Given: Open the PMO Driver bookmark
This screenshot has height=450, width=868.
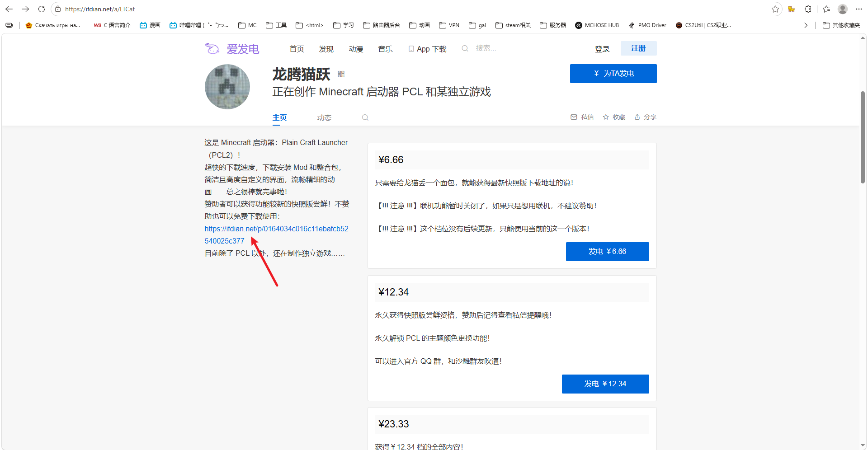Looking at the screenshot, I should point(647,25).
